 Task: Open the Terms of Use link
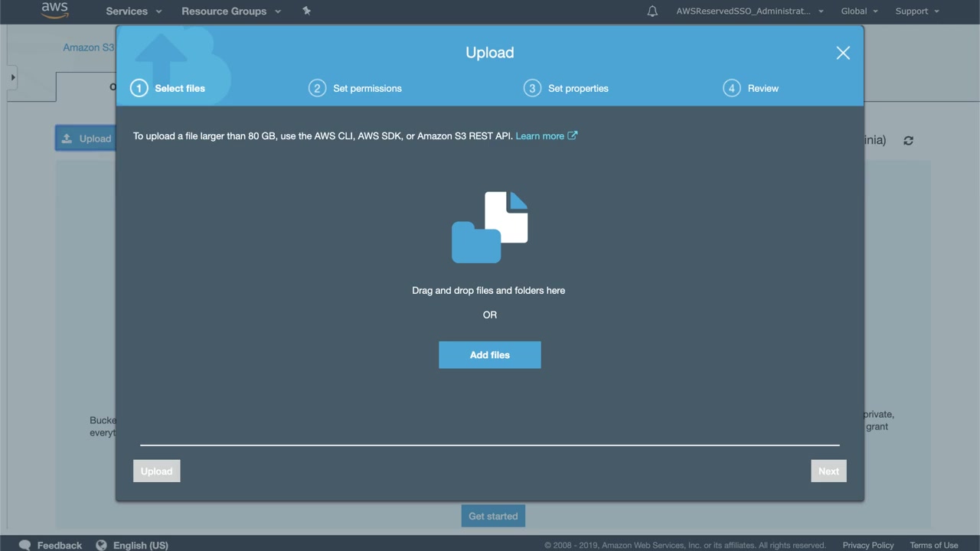coord(934,546)
